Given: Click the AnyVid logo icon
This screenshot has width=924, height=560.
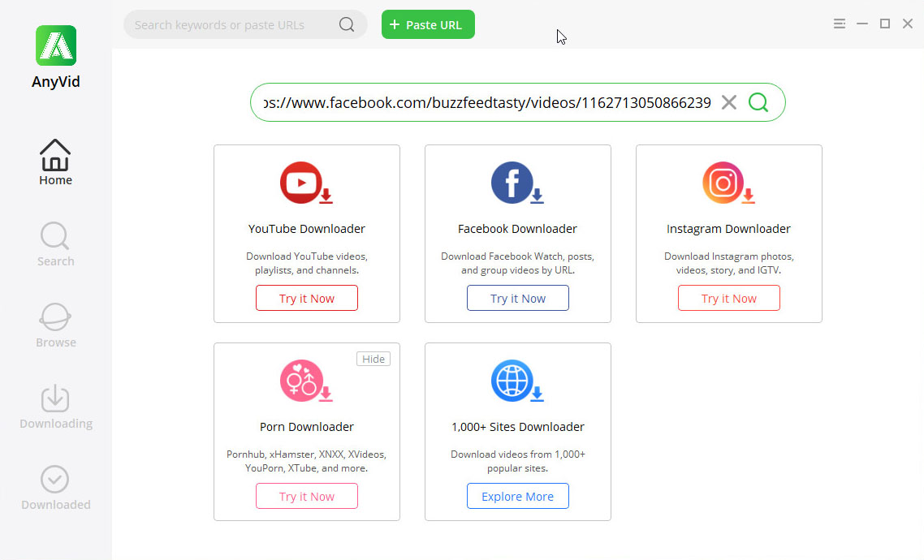Looking at the screenshot, I should pos(56,45).
